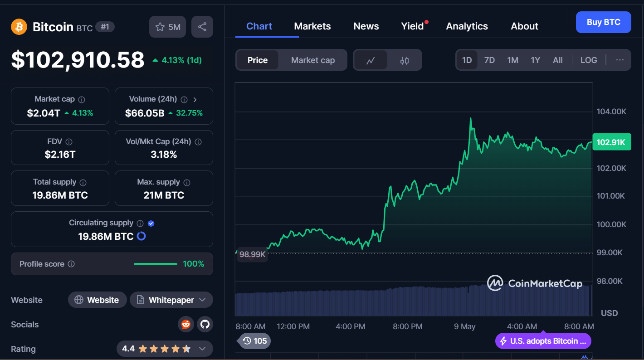This screenshot has height=360, width=644.
Task: Select the 1M time range
Action: tap(512, 60)
